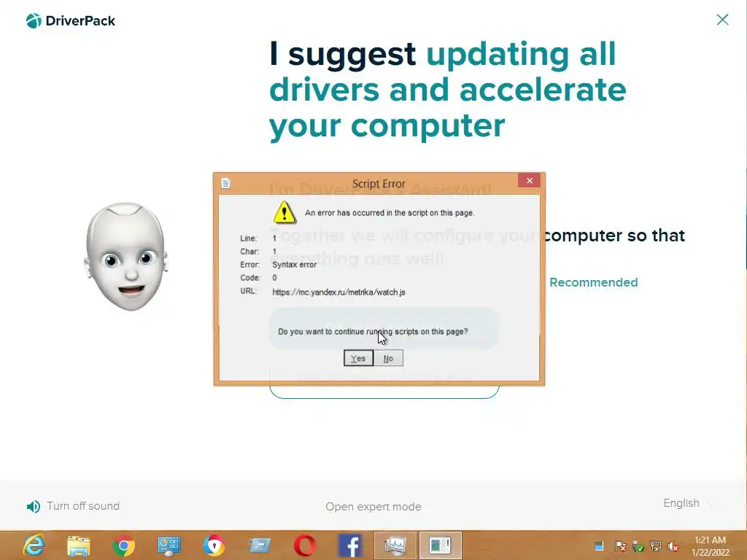Click the first system tray icon
The height and width of the screenshot is (560, 747).
click(x=600, y=545)
